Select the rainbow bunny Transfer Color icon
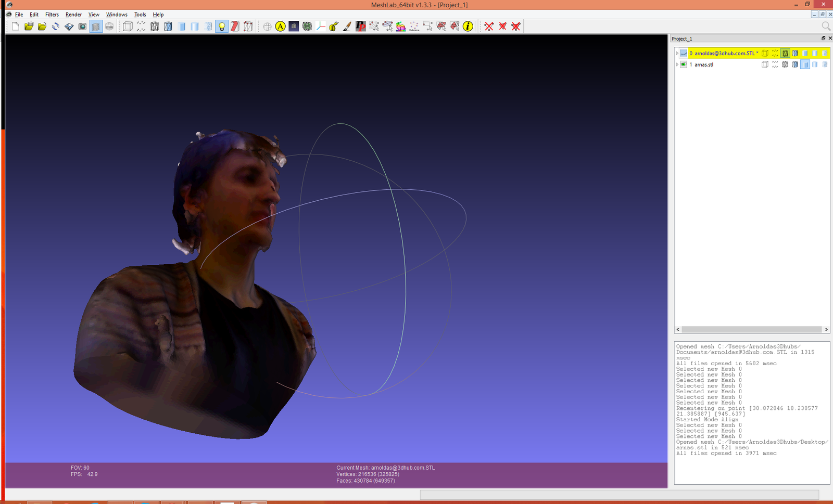Screen dimensions: 833x504 [400, 27]
